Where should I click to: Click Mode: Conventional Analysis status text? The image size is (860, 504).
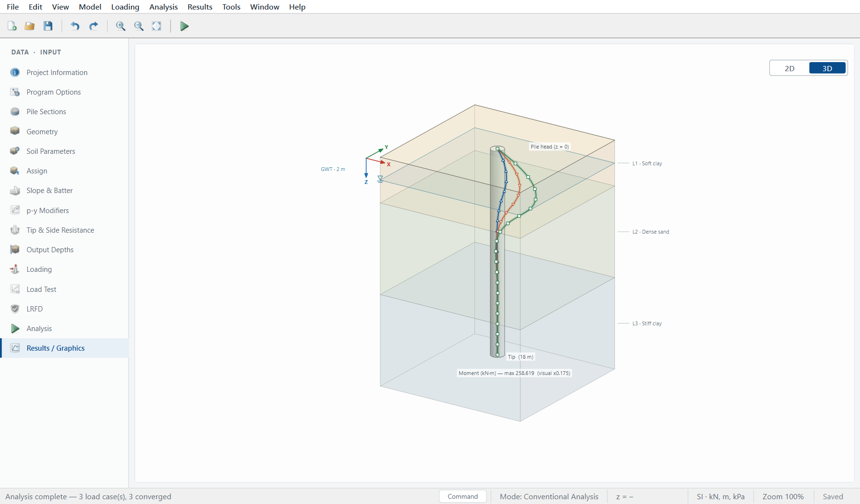549,496
